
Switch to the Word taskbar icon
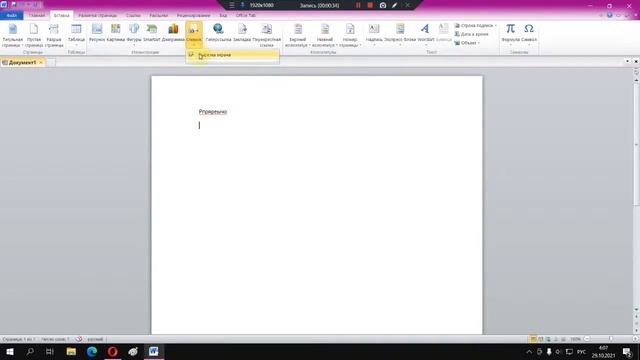(154, 352)
